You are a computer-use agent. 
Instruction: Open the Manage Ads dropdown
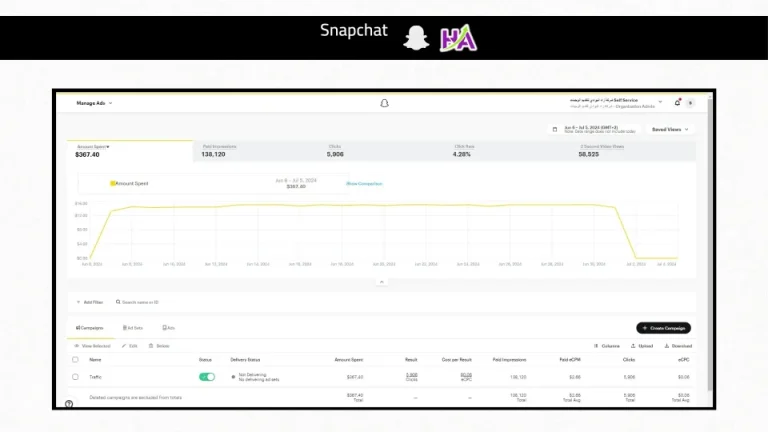(x=94, y=103)
